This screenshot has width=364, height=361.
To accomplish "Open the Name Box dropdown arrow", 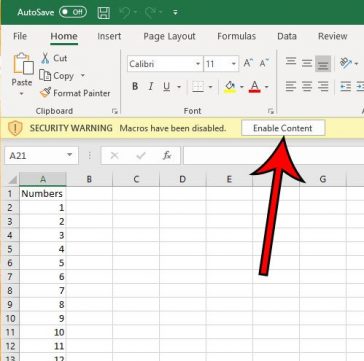I will click(70, 155).
